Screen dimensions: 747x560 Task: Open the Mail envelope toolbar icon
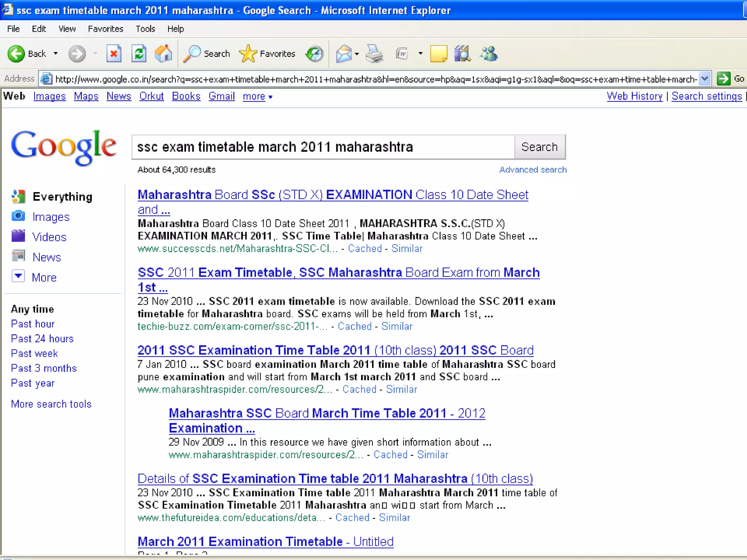pos(344,54)
